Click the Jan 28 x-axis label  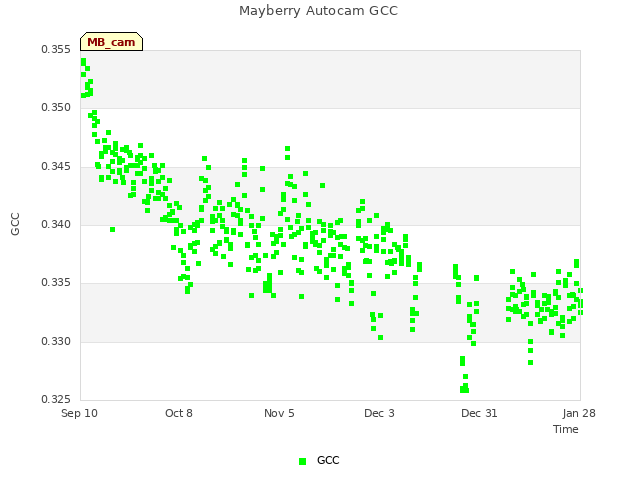[579, 413]
